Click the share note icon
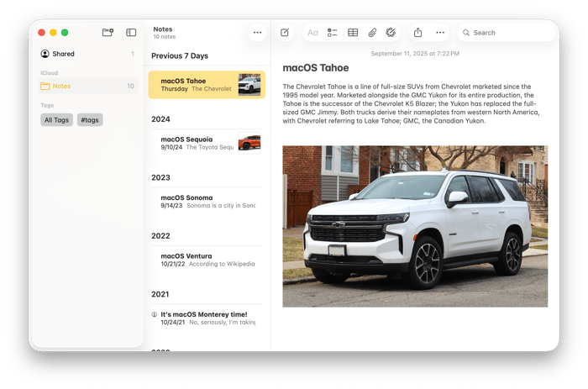This screenshot has height=389, width=588. pyautogui.click(x=417, y=33)
